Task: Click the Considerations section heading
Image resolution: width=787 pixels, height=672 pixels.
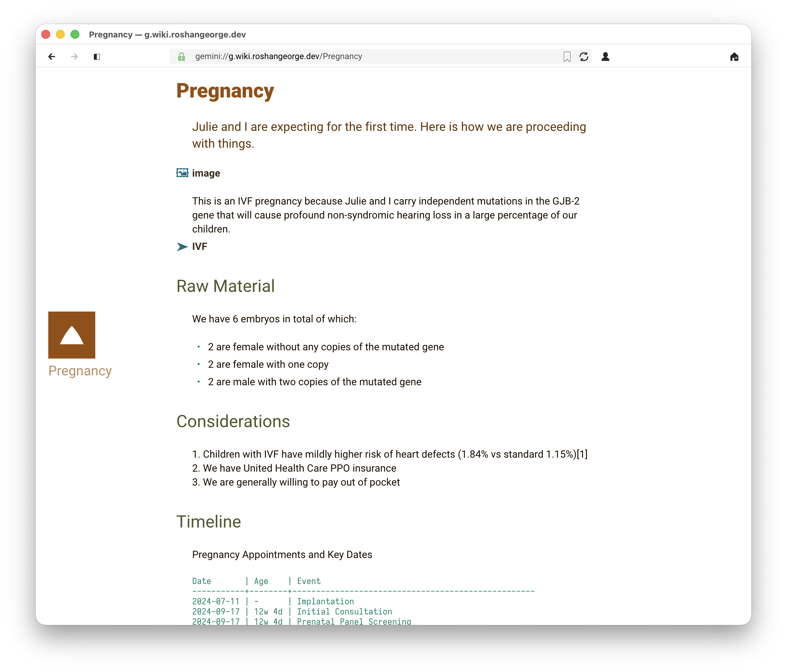Action: point(233,421)
